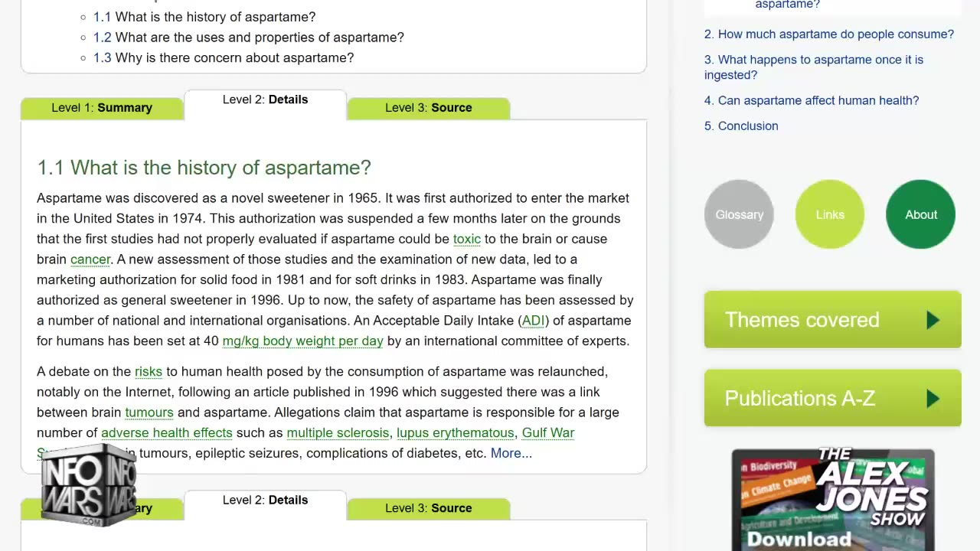Open the Links circle button
The width and height of the screenshot is (980, 551).
pos(830,214)
